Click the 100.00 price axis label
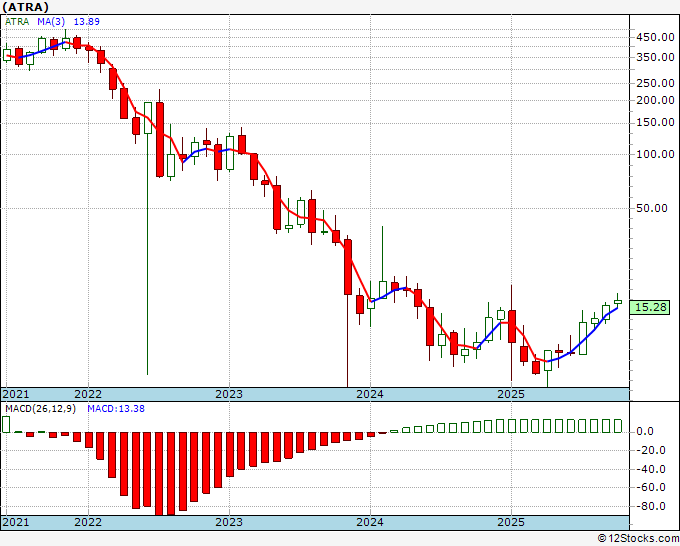680x546 pixels. [655, 154]
